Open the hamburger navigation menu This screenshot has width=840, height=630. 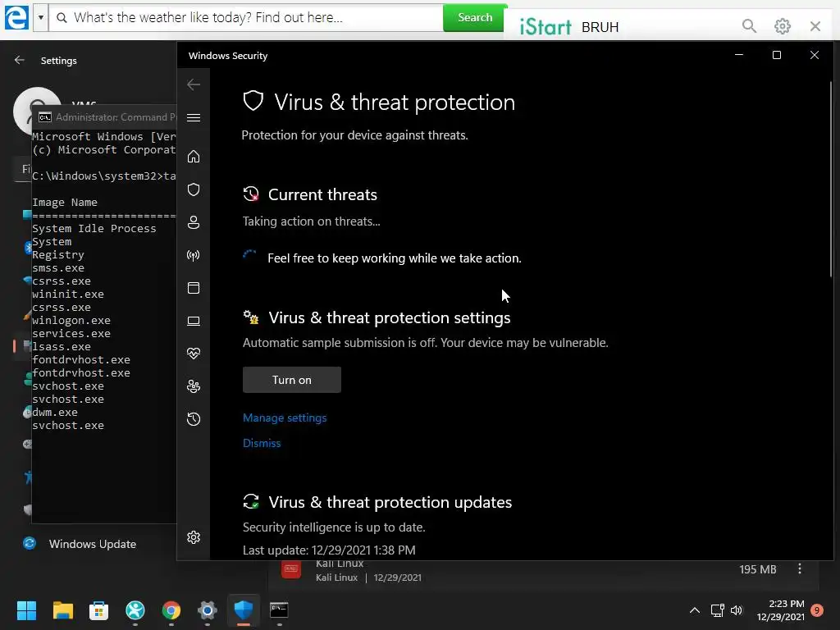point(194,118)
